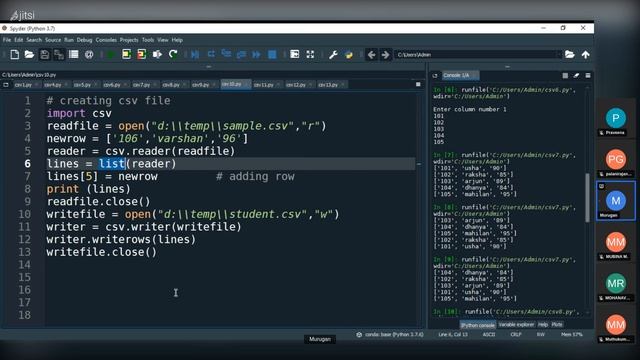Click conda base Python status bar entry

click(390, 335)
